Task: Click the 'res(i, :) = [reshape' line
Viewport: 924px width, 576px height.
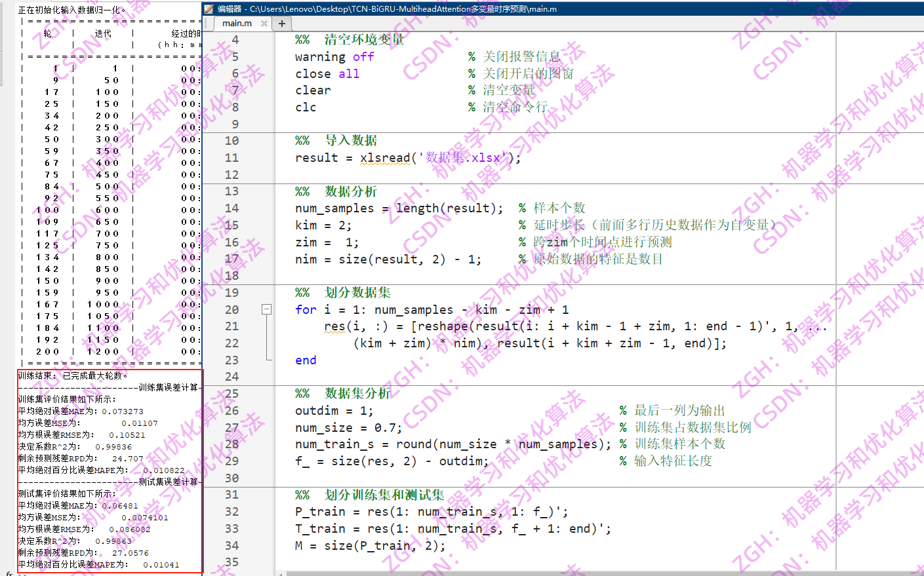Action: [575, 326]
